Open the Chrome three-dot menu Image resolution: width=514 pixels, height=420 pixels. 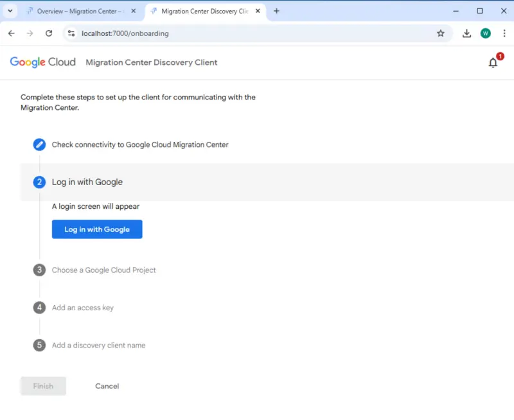(x=505, y=33)
